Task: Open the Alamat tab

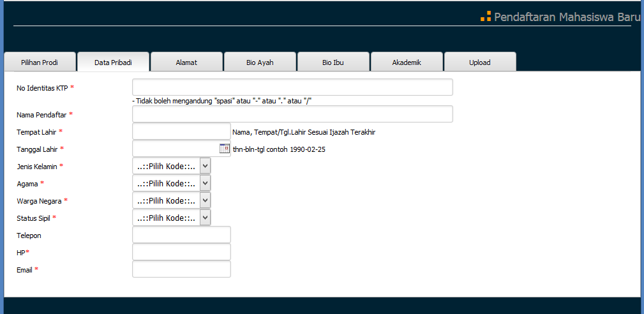Action: coord(186,63)
